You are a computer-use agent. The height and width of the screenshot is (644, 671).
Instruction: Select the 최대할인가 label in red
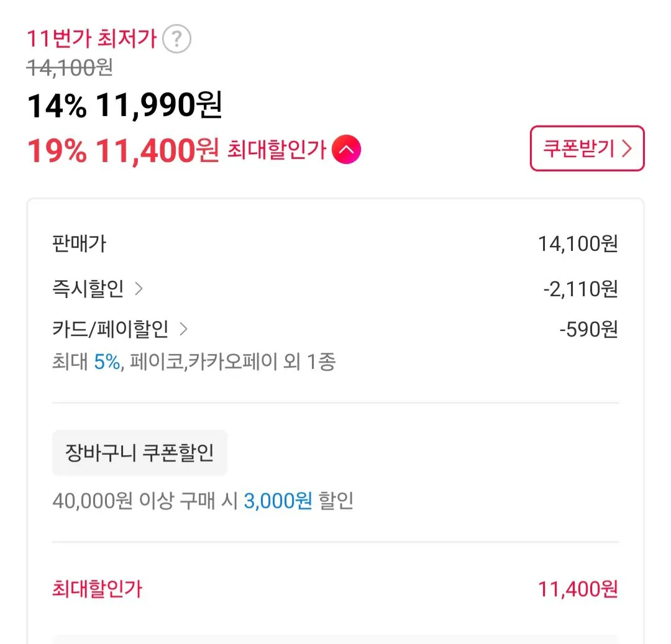coord(97,588)
